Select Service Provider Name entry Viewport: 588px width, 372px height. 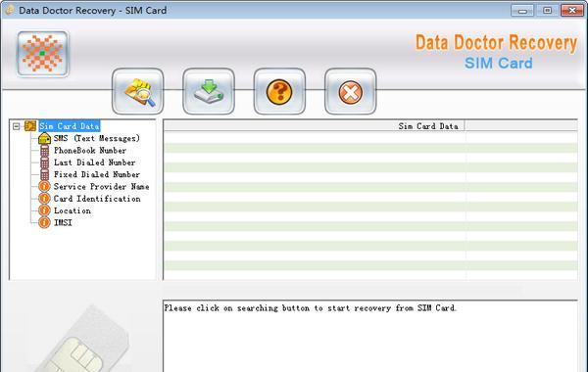(101, 186)
